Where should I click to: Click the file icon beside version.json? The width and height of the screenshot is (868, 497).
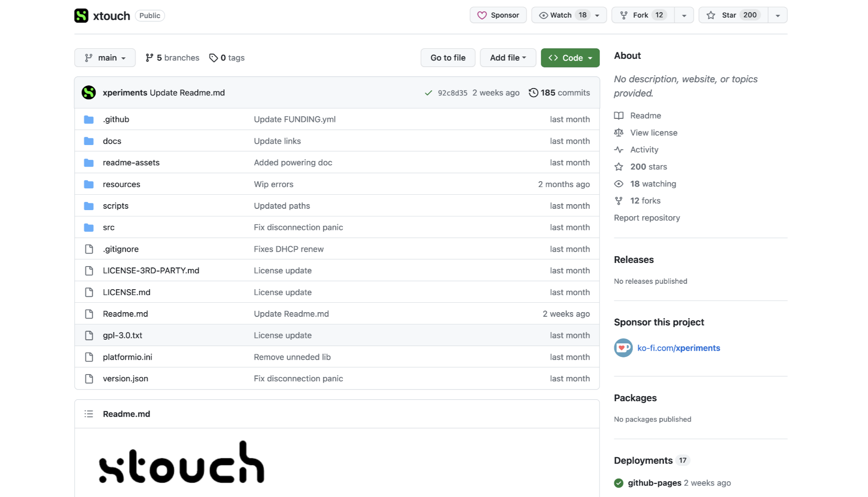[x=89, y=379]
